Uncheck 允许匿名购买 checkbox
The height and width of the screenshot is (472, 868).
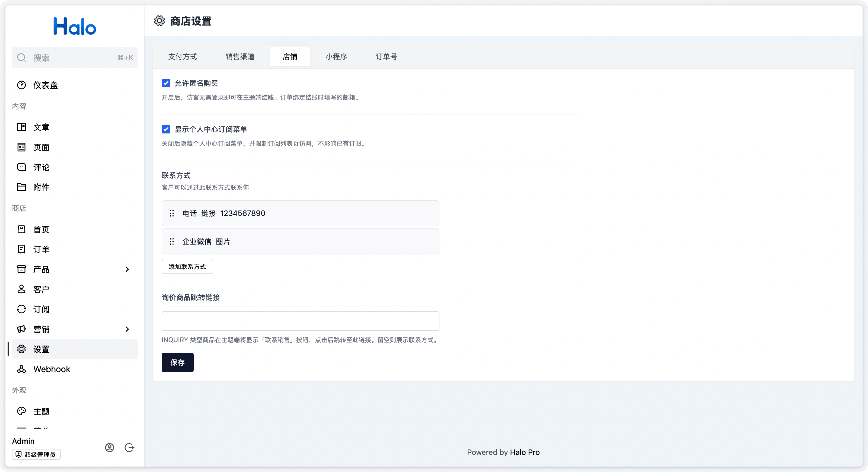166,83
